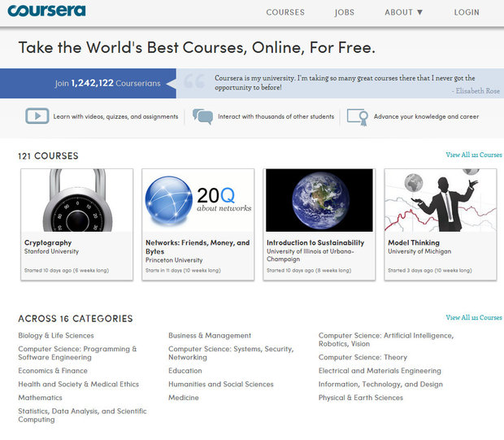The height and width of the screenshot is (440, 504).
Task: Open Computer Science: Theory category
Action: click(x=363, y=357)
